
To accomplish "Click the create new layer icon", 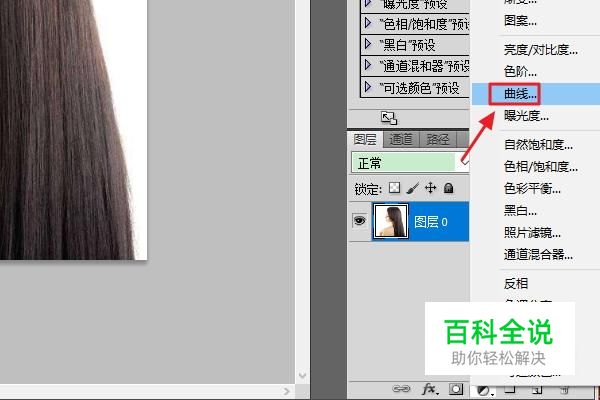I will [537, 389].
